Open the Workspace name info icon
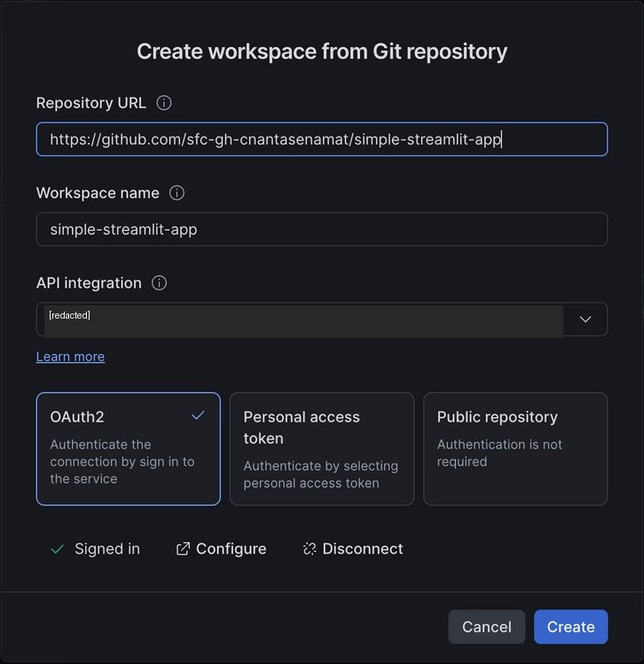 (177, 194)
